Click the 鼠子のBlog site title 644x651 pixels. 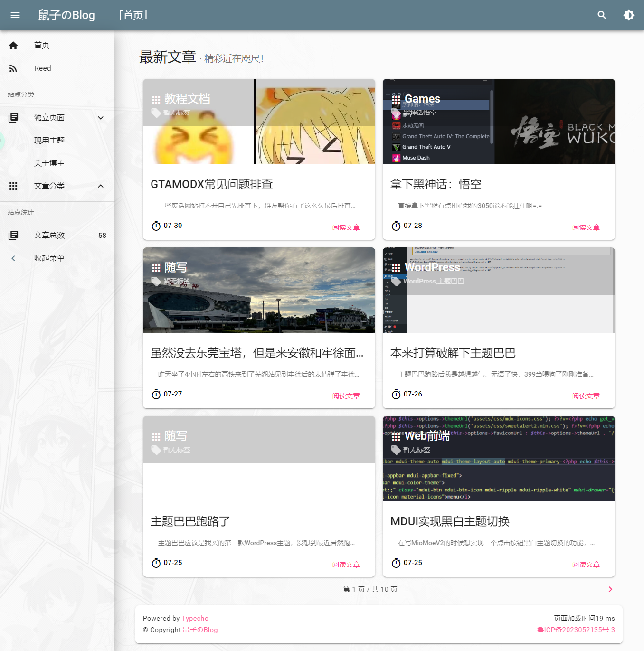click(66, 15)
